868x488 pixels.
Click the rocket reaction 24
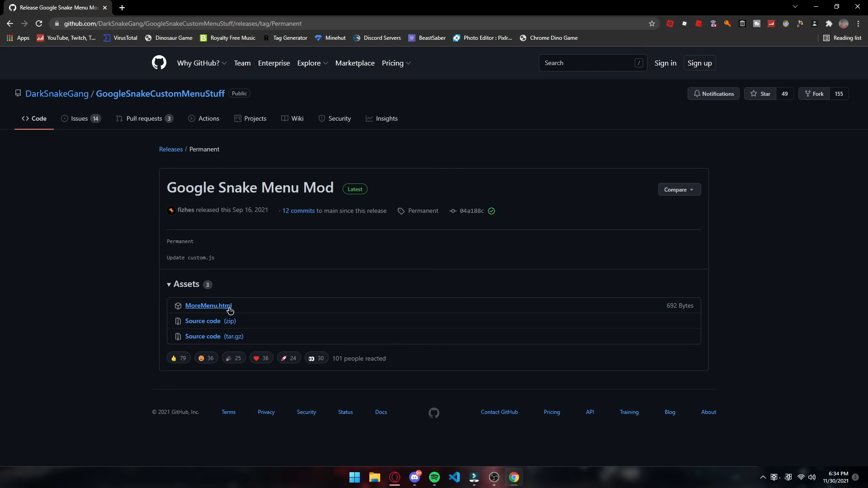tap(289, 358)
